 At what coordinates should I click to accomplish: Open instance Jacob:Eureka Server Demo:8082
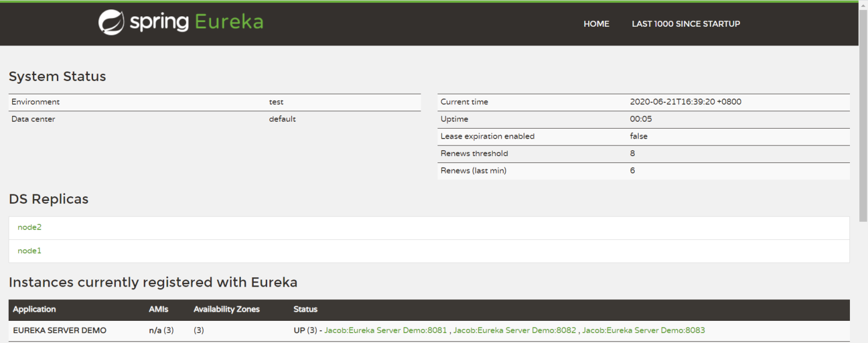pyautogui.click(x=515, y=330)
